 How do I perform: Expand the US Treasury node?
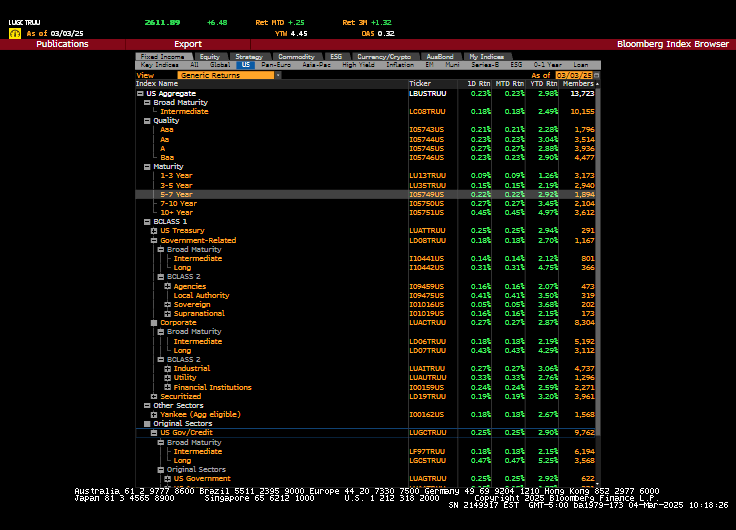[153, 231]
